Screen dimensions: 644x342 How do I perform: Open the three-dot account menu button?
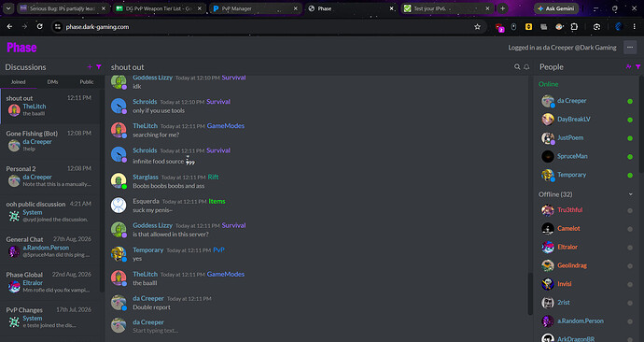630,48
